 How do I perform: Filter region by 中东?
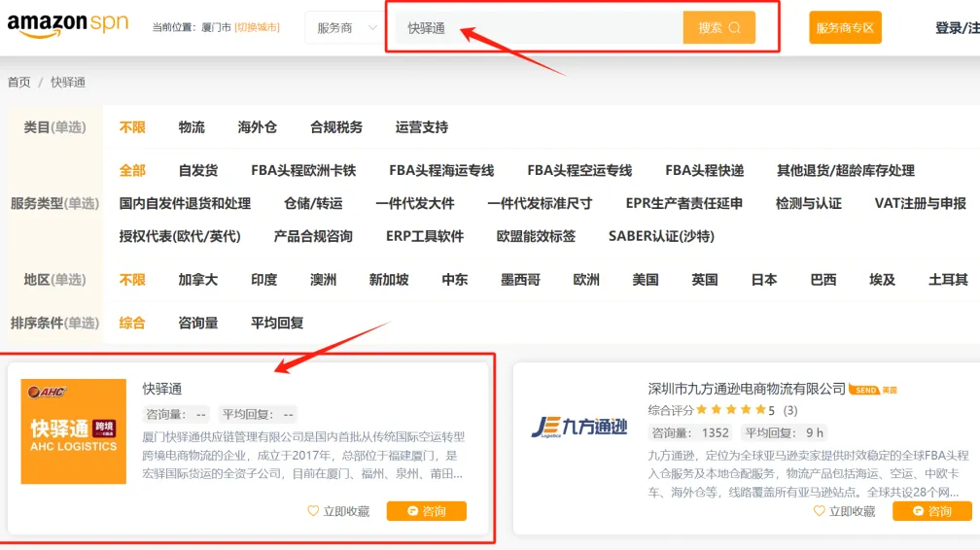coord(454,280)
